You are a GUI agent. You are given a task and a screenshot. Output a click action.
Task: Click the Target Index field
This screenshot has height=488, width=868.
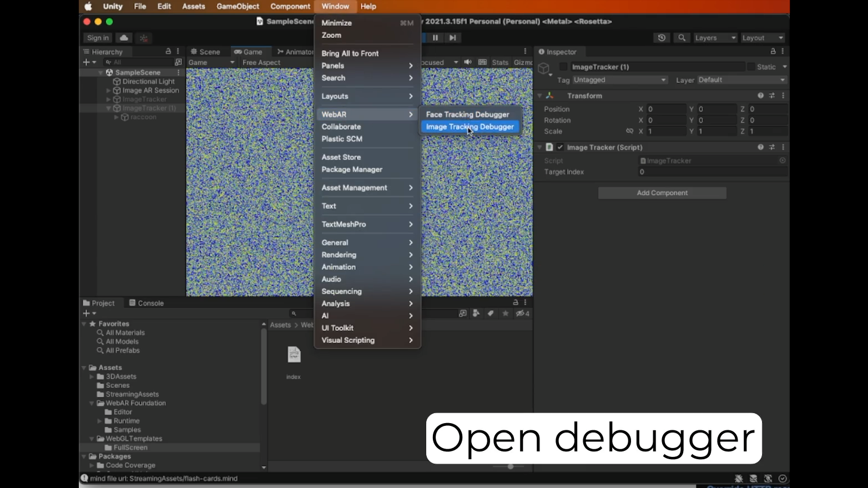click(713, 172)
